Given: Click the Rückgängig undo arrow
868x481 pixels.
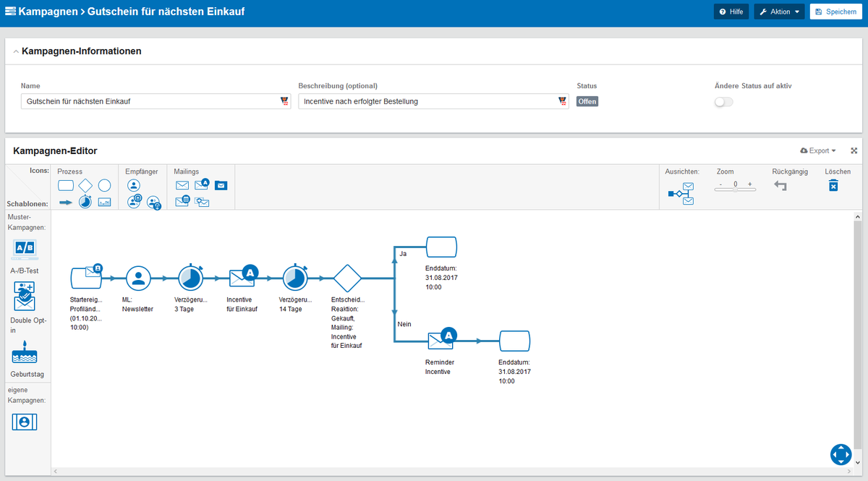Looking at the screenshot, I should [x=780, y=186].
